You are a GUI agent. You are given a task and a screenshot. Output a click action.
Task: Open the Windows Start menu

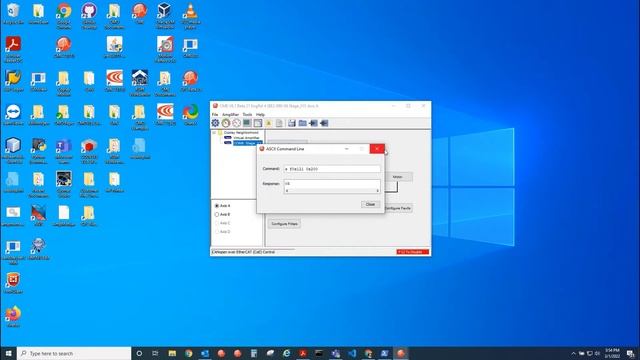click(x=8, y=353)
